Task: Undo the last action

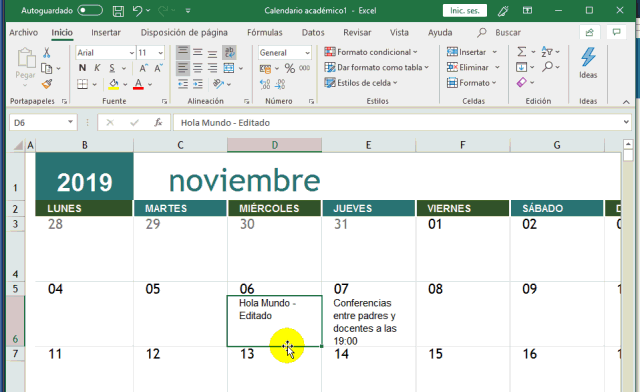Action: pyautogui.click(x=138, y=11)
